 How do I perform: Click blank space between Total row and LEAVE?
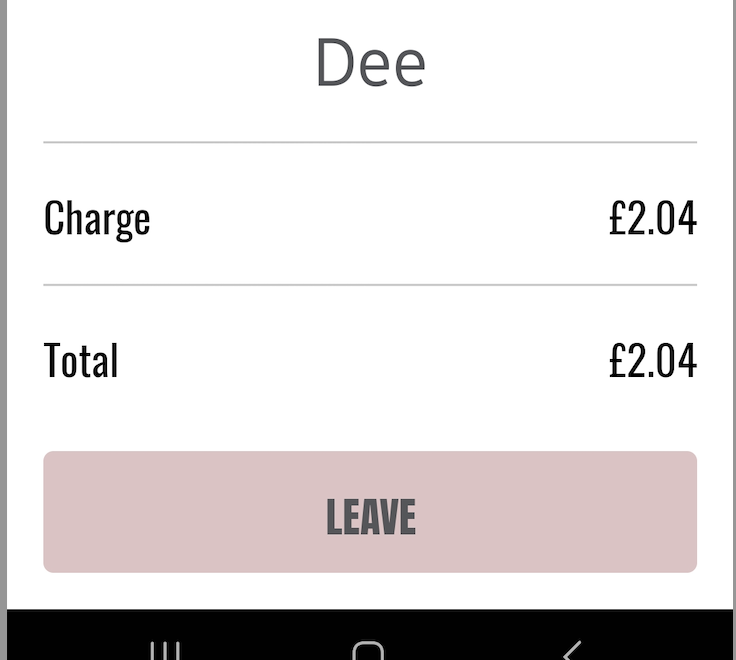click(x=370, y=415)
